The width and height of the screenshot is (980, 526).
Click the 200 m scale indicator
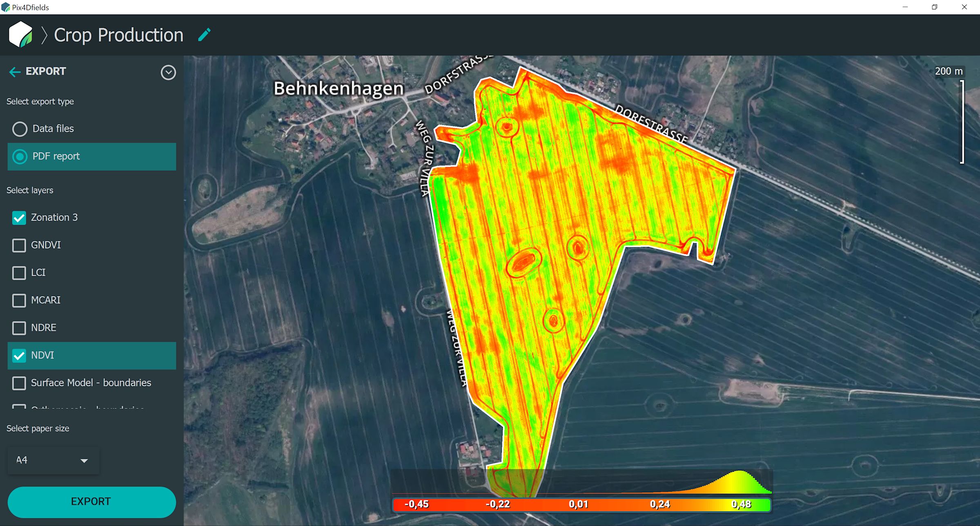pos(949,71)
